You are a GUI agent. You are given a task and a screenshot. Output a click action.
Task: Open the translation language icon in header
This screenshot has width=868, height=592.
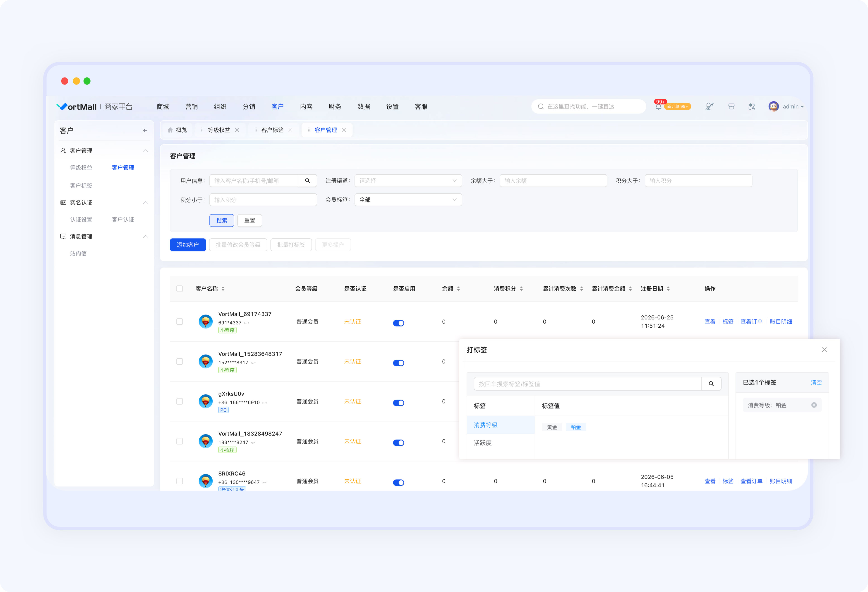click(751, 106)
